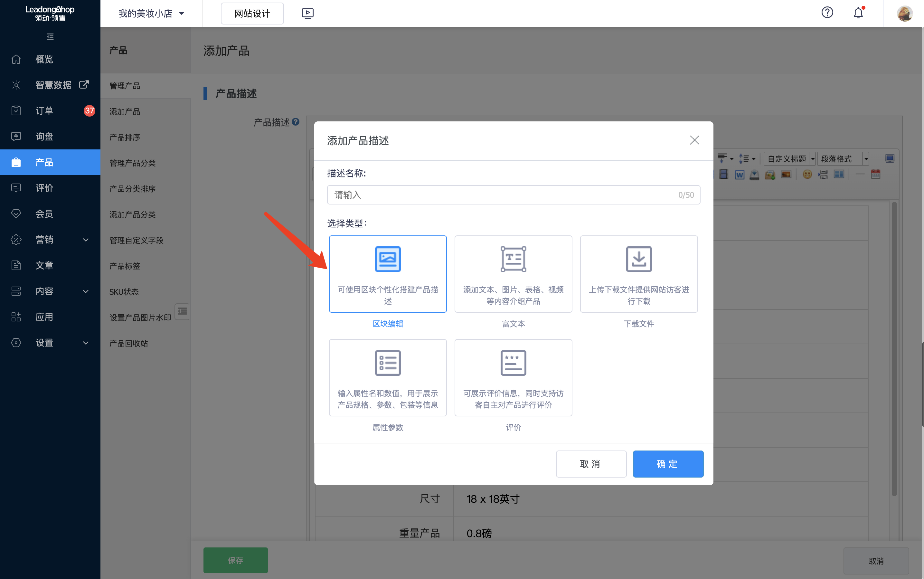Click the 智慧数据 external link icon

[84, 85]
